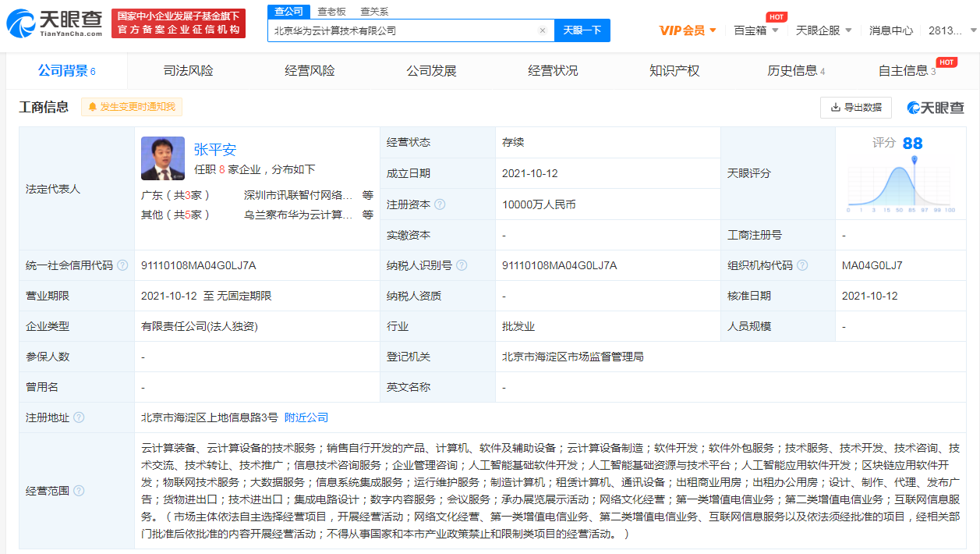The width and height of the screenshot is (980, 554).
Task: Click help icon next to 组织机构代码
Action: (x=802, y=265)
